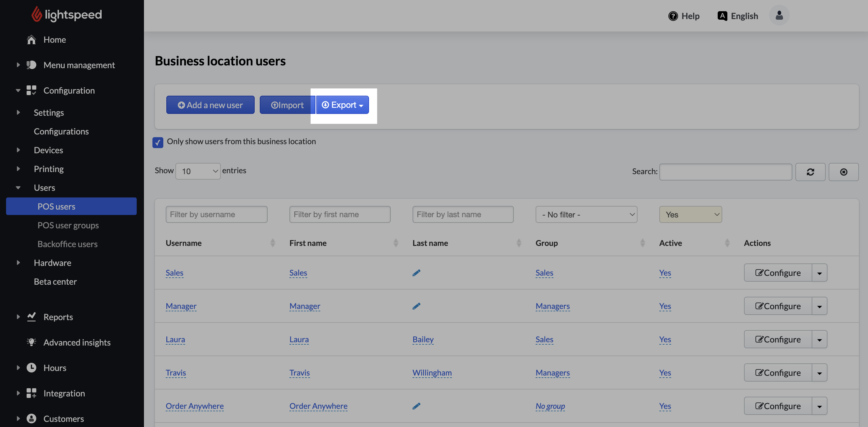Open the Backoffice users section
868x427 pixels.
(67, 244)
